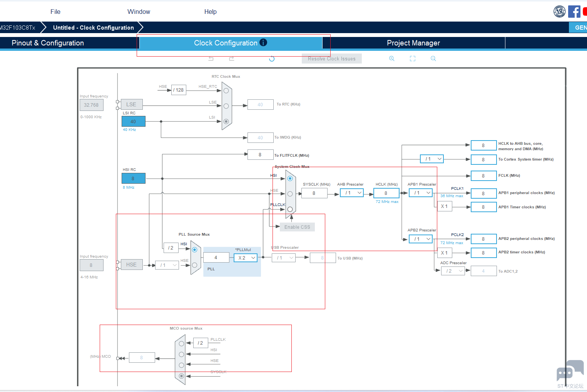This screenshot has height=392, width=587.
Task: Click the undo arrow icon
Action: tap(211, 58)
